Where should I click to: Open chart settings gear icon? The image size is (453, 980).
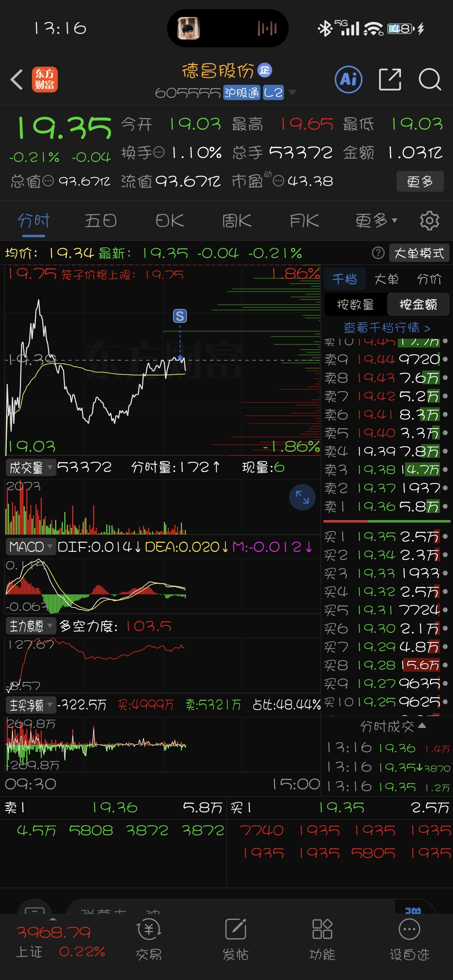pyautogui.click(x=429, y=221)
